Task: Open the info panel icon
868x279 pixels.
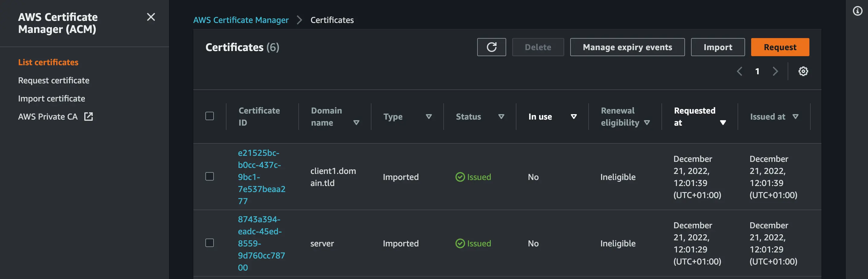Action: (x=857, y=11)
